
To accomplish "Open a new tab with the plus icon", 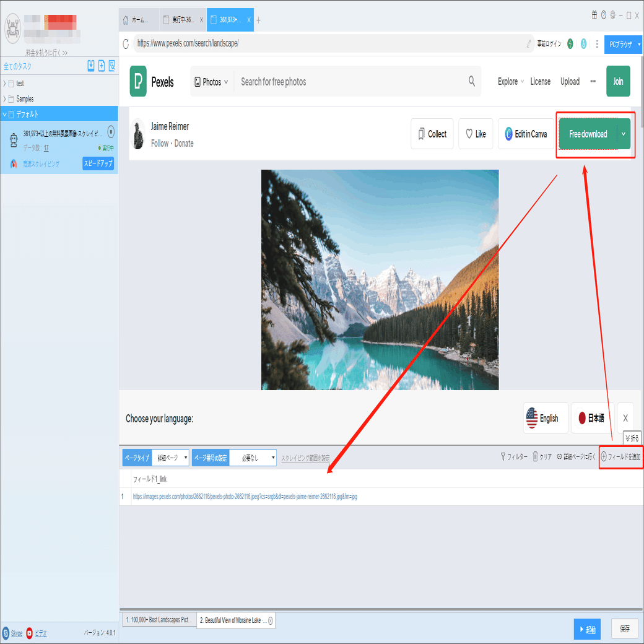I will click(x=258, y=20).
